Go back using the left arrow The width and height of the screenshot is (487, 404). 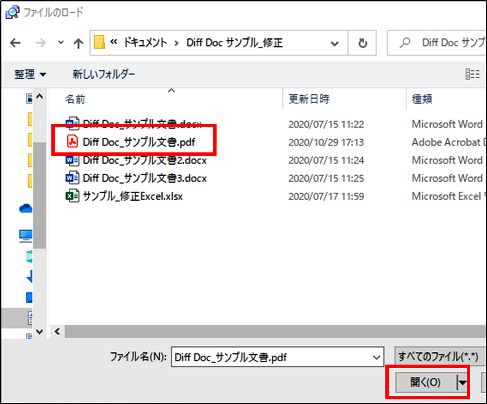[x=15, y=43]
